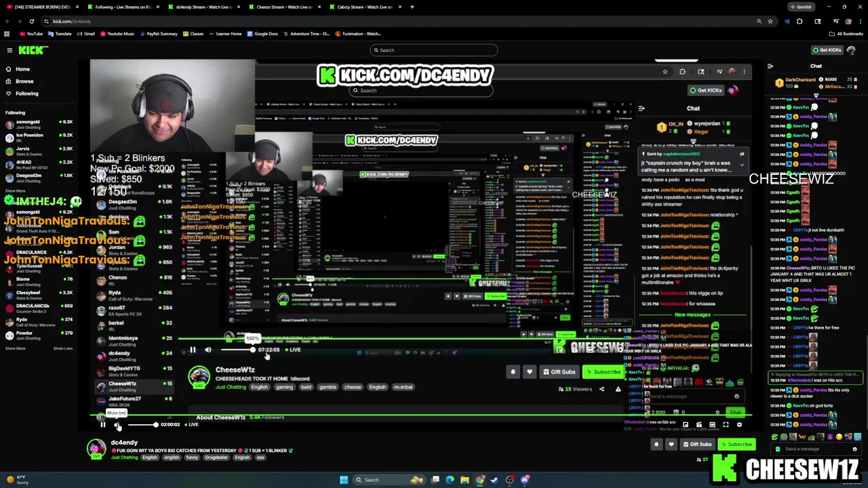Go back to the previous page
The height and width of the screenshot is (488, 868).
7,21
